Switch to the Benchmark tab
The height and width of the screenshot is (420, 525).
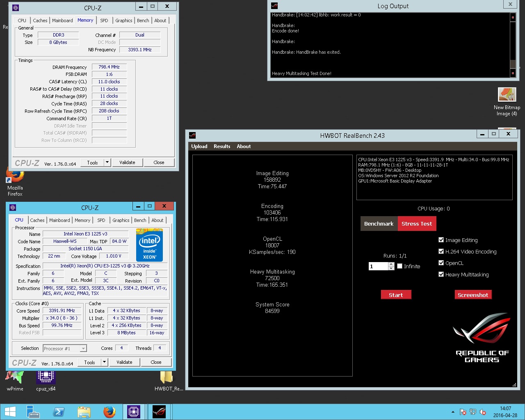tap(379, 224)
